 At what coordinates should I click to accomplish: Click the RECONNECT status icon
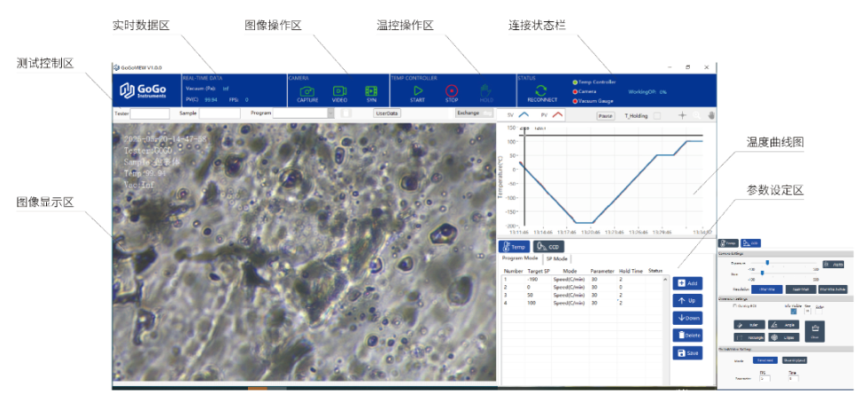pos(541,91)
